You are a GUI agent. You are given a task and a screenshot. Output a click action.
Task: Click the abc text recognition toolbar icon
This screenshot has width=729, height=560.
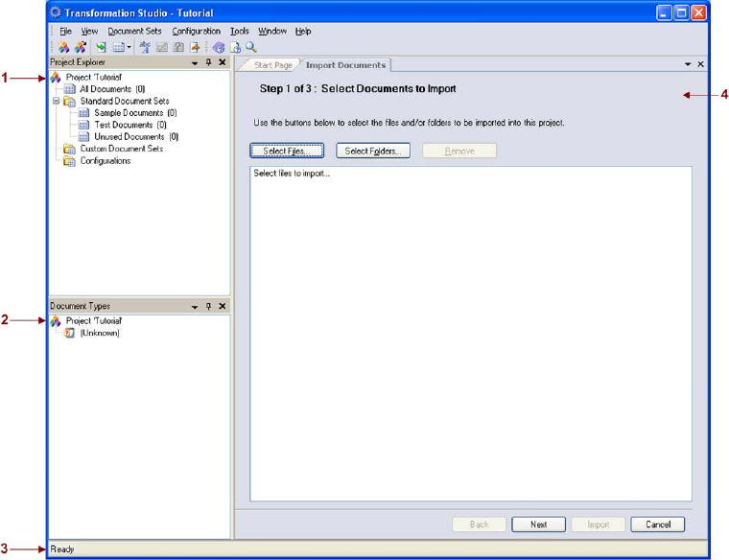tap(145, 47)
